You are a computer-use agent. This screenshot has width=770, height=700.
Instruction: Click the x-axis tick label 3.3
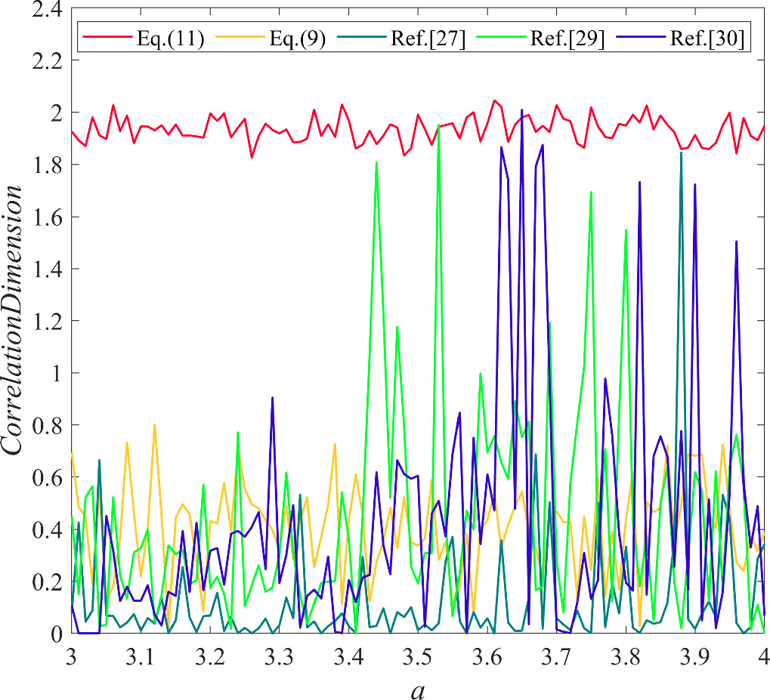[x=279, y=657]
